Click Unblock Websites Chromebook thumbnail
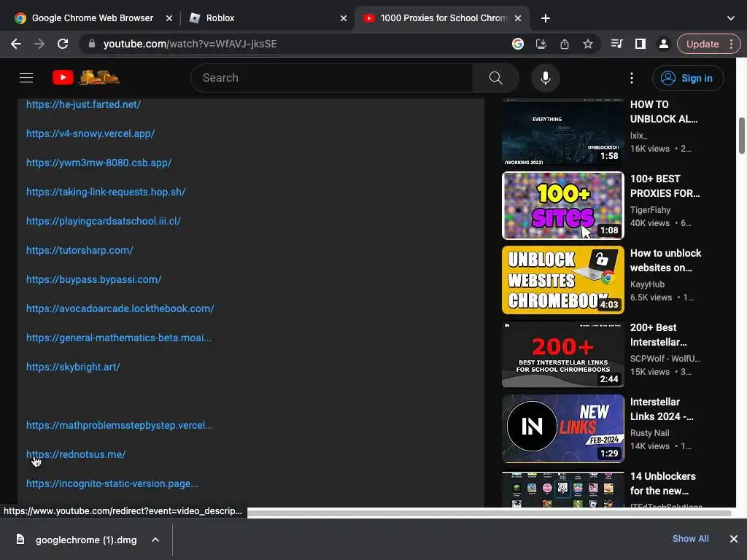 pos(562,279)
